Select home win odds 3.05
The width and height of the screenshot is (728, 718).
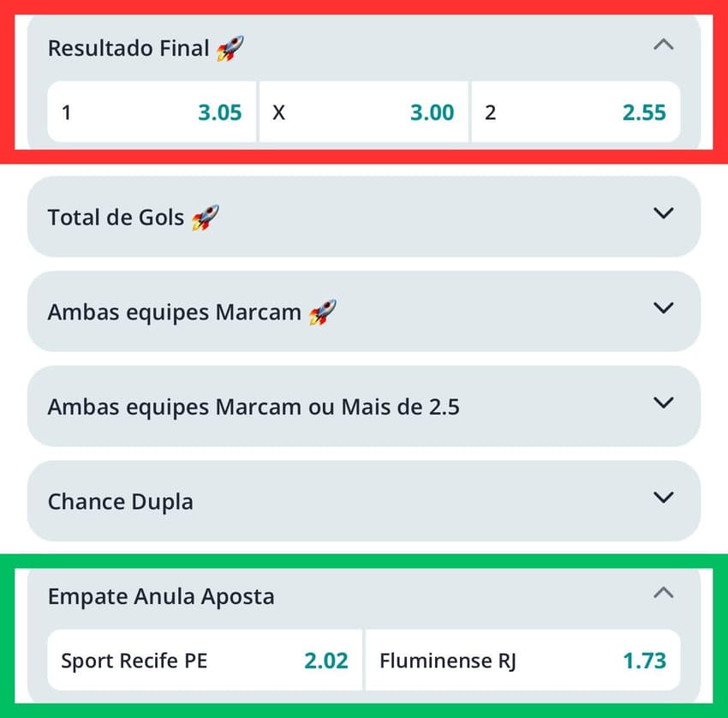click(152, 112)
